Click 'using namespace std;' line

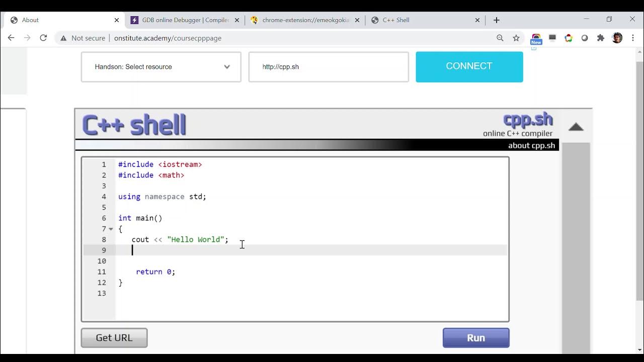(x=162, y=197)
